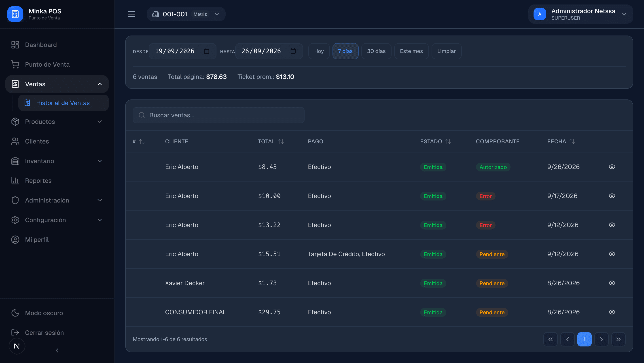This screenshot has height=363, width=644.
Task: View details of the $13.22 sale
Action: coord(612,225)
